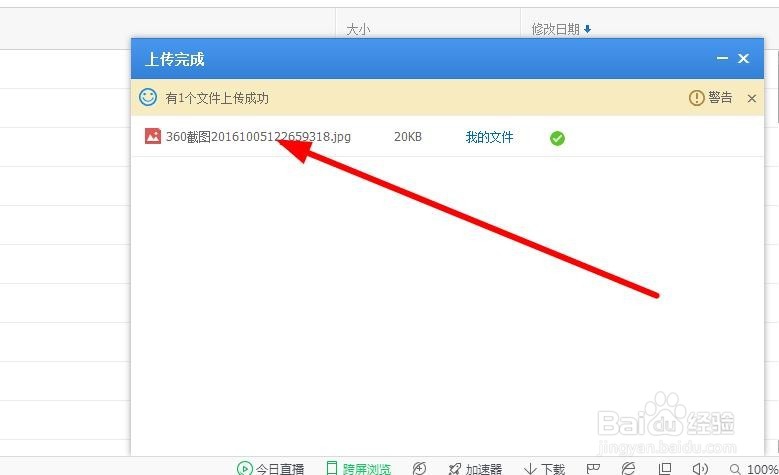
Task: Minimize the 上传完成 upload dialog
Action: tap(722, 59)
